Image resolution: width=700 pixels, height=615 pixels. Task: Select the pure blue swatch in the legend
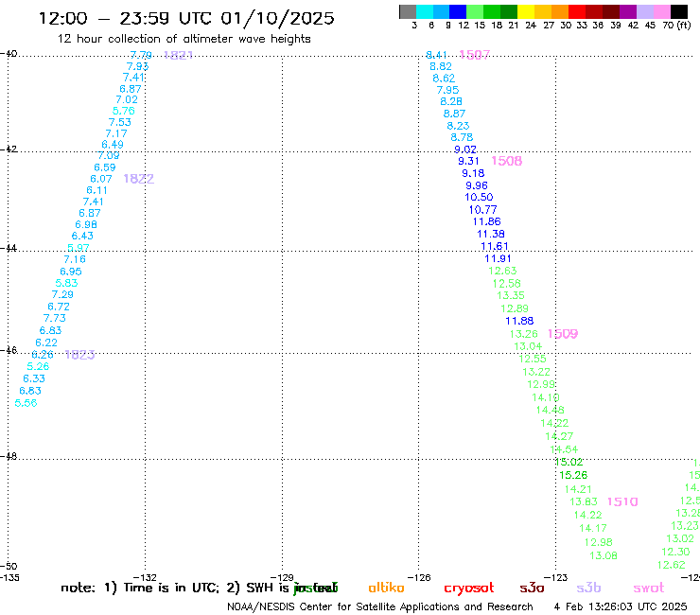459,11
